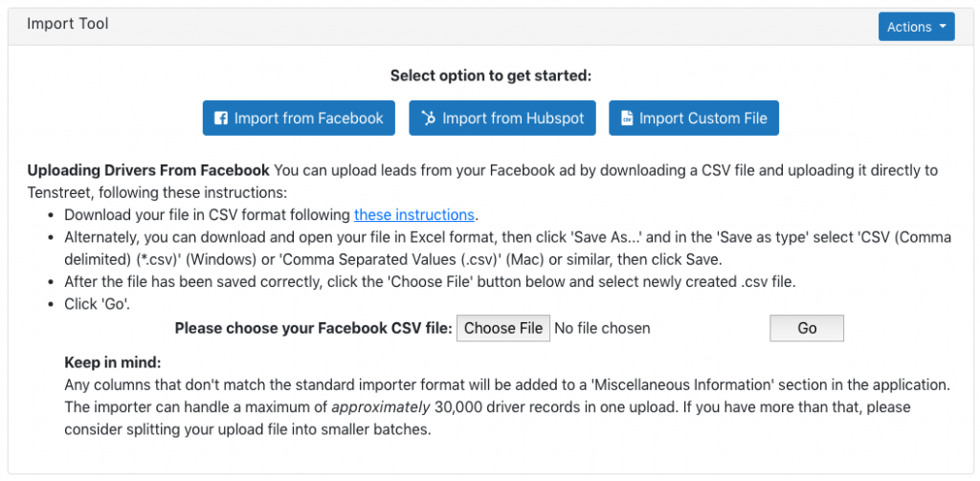The width and height of the screenshot is (980, 481).
Task: Click 'Select option to get started' heading
Action: [x=491, y=76]
